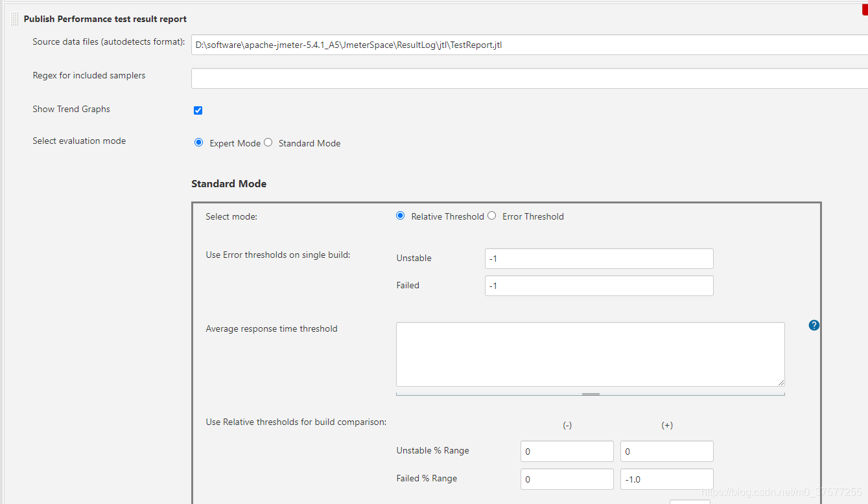Image resolution: width=868 pixels, height=504 pixels.
Task: Click the Failed % Range positive field showing -1.0
Action: click(x=667, y=479)
